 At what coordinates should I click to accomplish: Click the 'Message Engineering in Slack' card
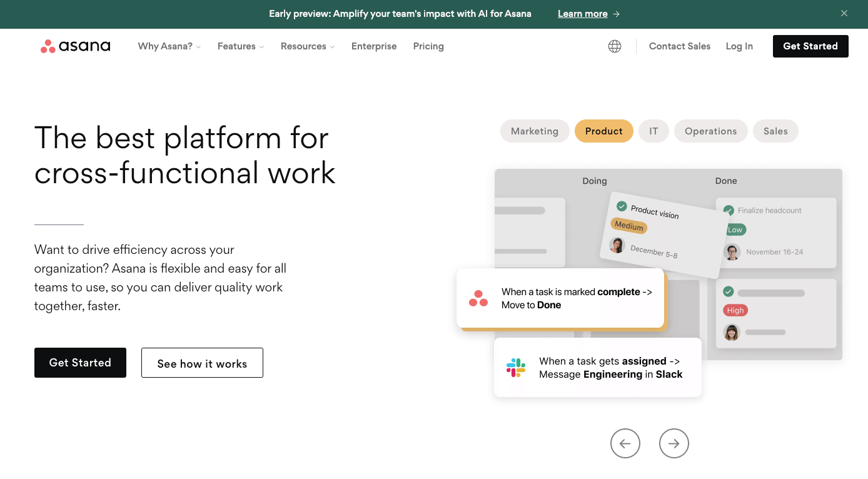tap(598, 368)
